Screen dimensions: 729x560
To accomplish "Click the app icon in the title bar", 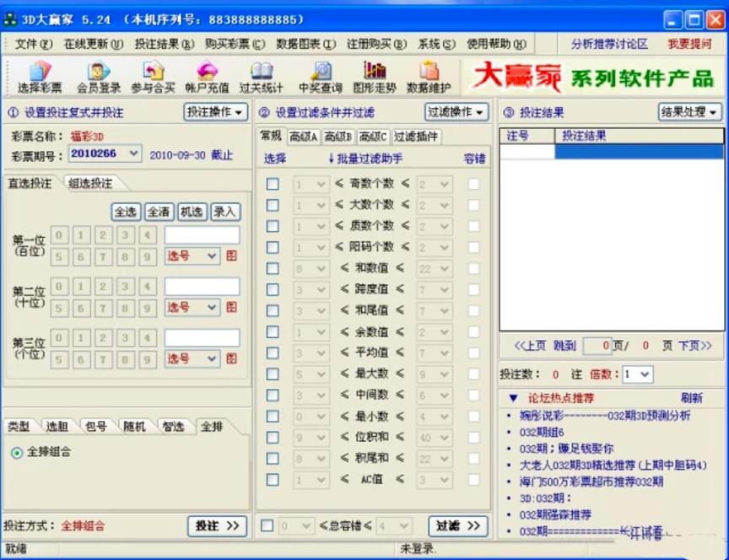I will click(x=10, y=20).
